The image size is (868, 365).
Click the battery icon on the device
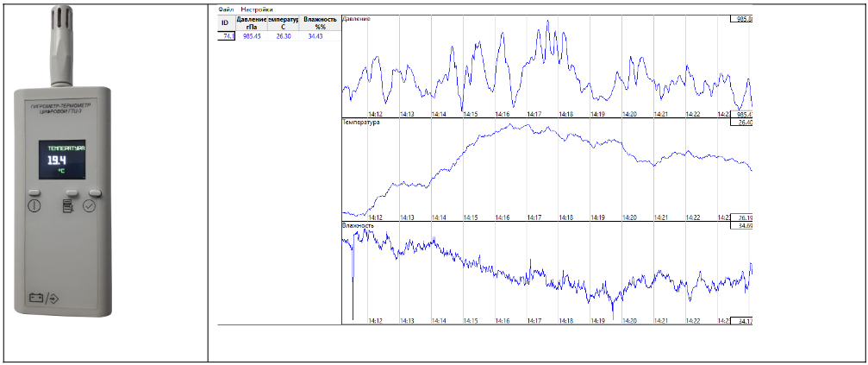point(36,298)
